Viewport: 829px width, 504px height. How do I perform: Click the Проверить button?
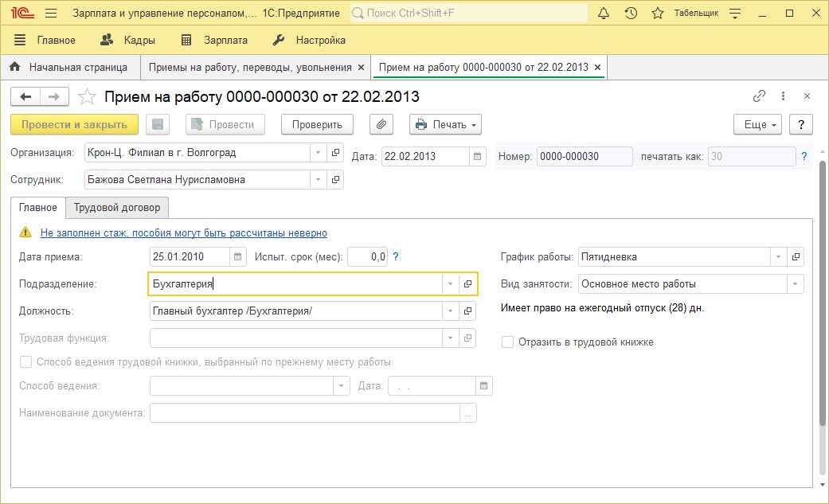[x=317, y=125]
